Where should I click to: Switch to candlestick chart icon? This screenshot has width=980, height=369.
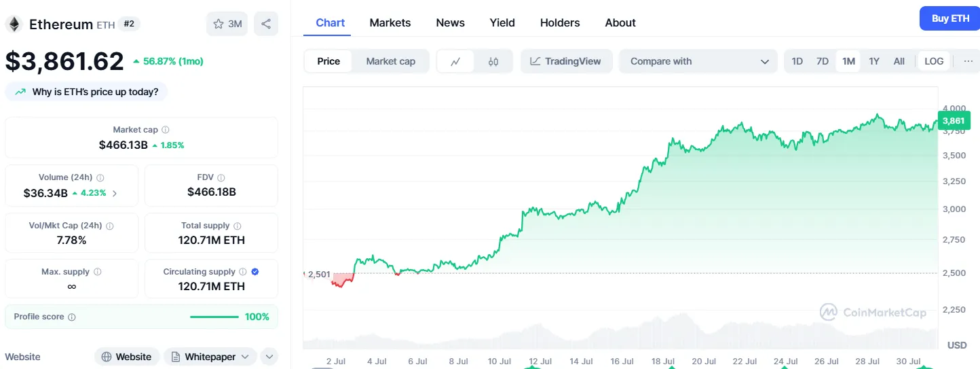493,61
